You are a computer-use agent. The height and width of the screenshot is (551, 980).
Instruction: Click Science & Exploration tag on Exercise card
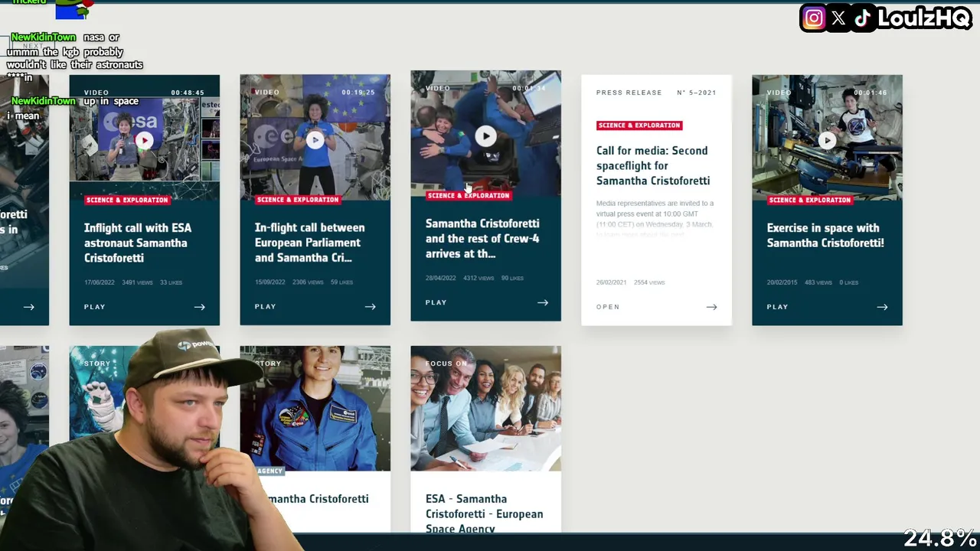point(810,200)
